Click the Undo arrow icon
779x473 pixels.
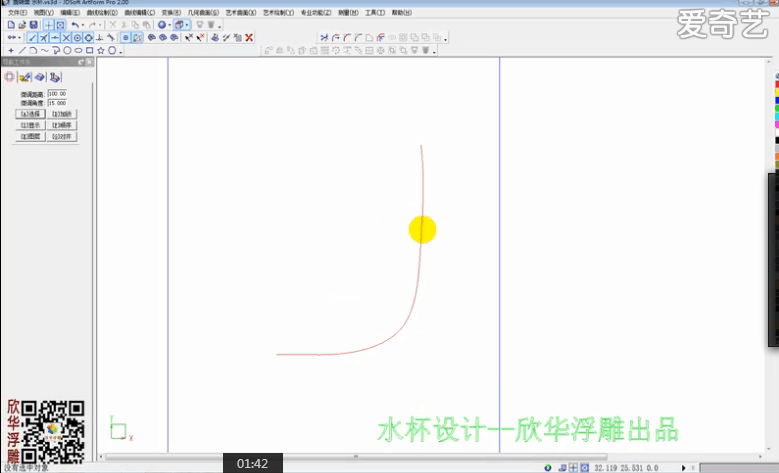(75, 25)
